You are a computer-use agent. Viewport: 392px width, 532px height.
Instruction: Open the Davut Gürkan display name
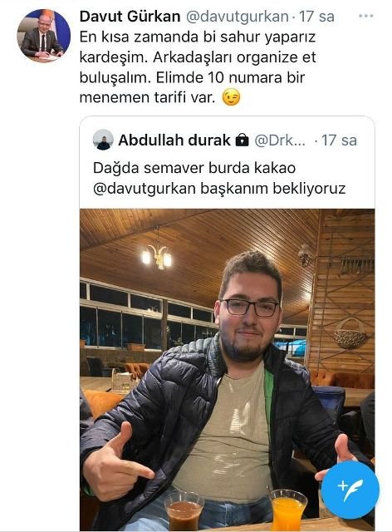click(130, 17)
